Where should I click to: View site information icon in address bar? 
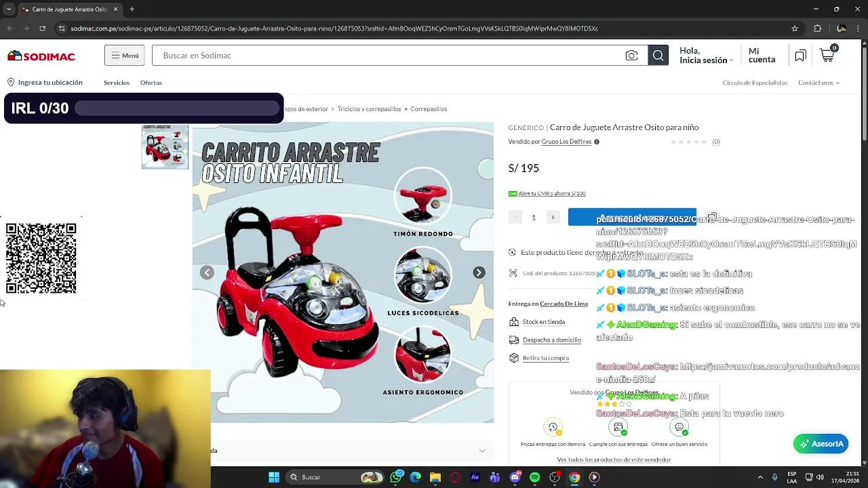62,28
